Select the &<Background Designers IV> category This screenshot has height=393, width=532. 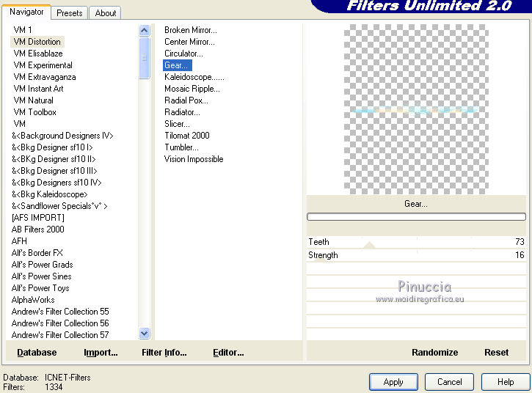click(62, 136)
